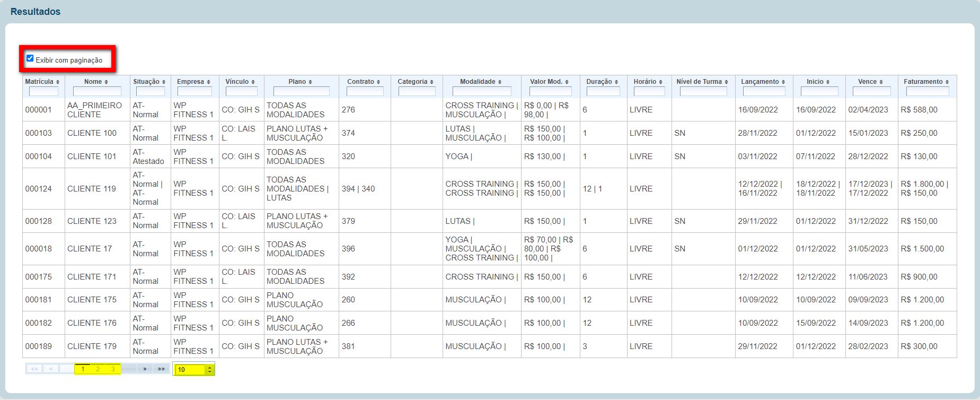The width and height of the screenshot is (980, 400).
Task: Click the Modalidade column sort arrows
Action: (499, 82)
